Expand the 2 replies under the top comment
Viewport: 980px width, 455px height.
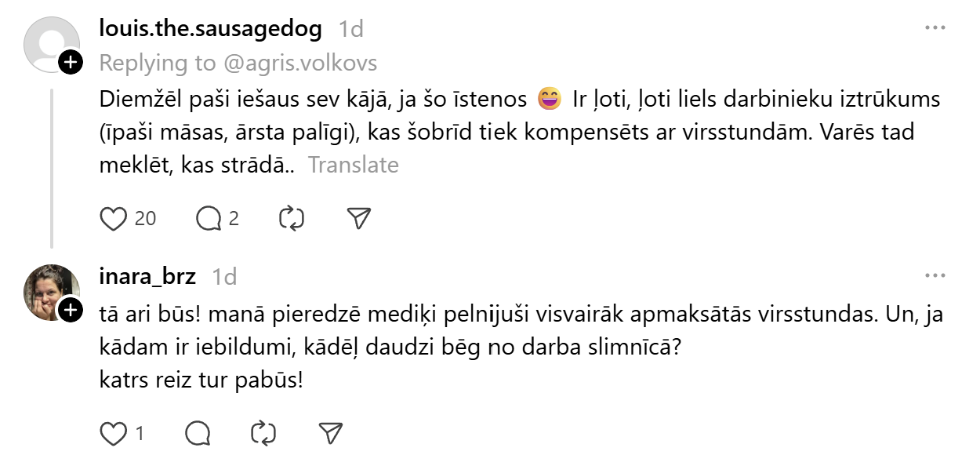222,218
